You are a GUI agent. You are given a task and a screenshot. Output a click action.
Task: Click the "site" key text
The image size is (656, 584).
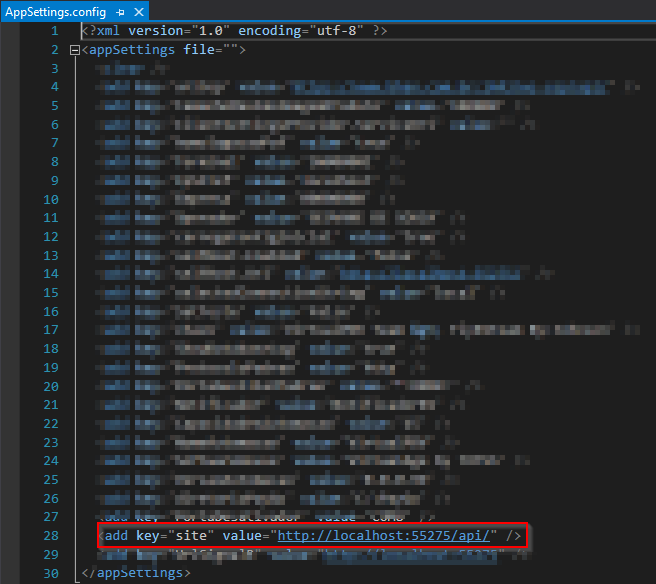point(191,535)
